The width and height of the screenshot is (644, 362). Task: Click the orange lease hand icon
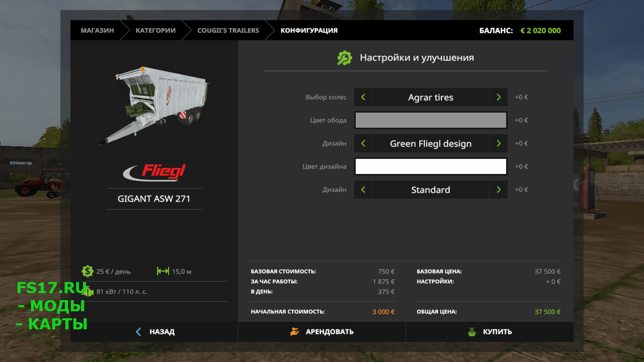(295, 332)
